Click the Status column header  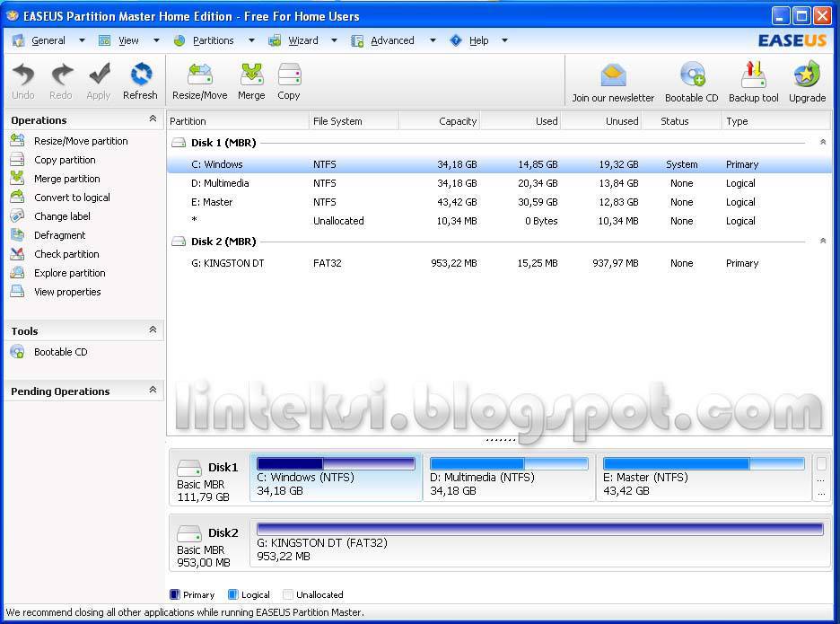[682, 121]
